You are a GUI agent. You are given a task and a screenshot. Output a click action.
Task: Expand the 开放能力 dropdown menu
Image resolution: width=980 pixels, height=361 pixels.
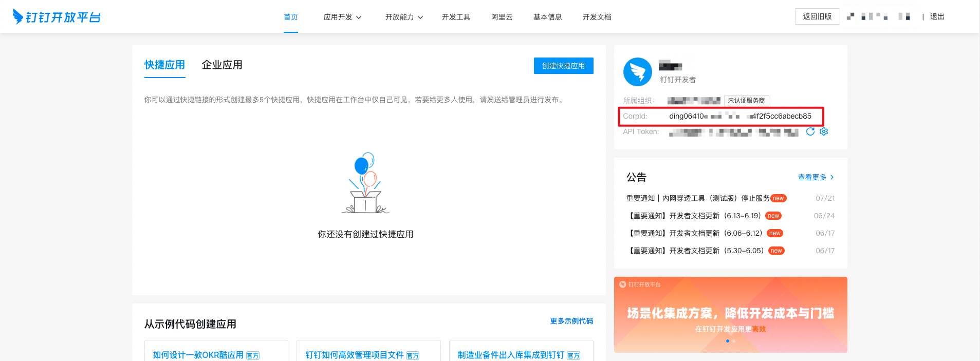404,17
